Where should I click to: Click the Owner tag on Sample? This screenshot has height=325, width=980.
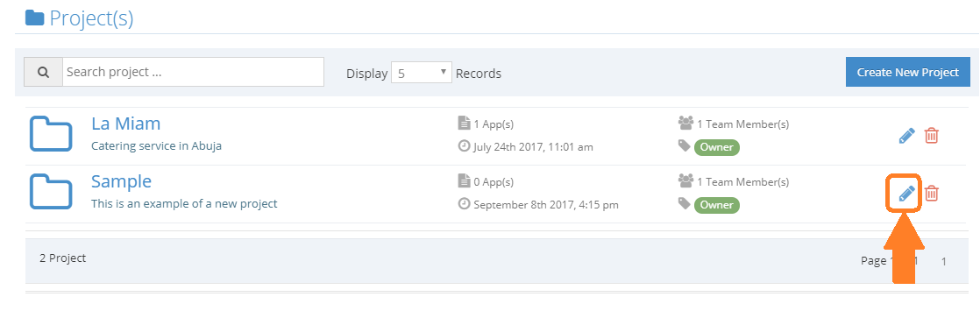point(717,205)
